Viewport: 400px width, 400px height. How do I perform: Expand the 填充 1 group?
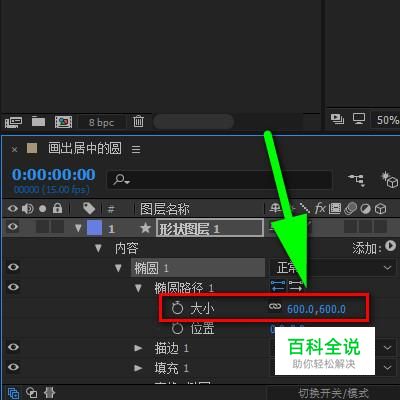(138, 368)
